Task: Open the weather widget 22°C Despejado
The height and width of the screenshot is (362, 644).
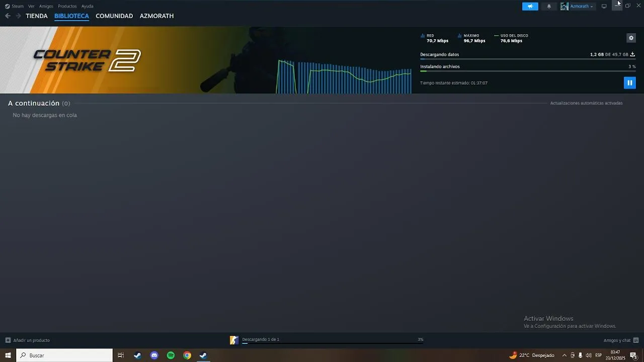Action: click(x=532, y=355)
